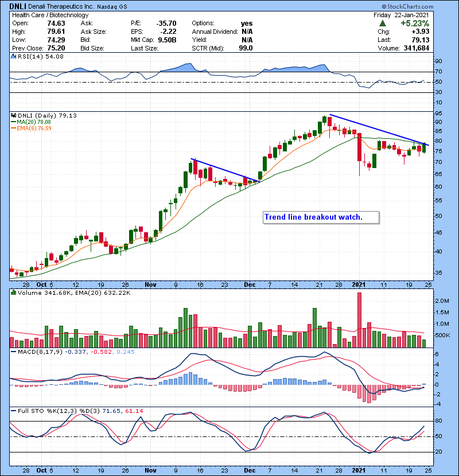Click the 2021 label on price chart axis
The image size is (459, 476).
[359, 285]
